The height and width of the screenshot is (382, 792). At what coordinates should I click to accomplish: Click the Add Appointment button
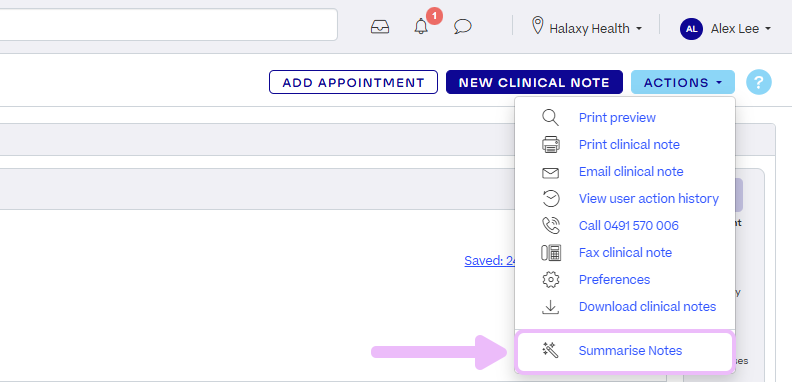pos(353,82)
